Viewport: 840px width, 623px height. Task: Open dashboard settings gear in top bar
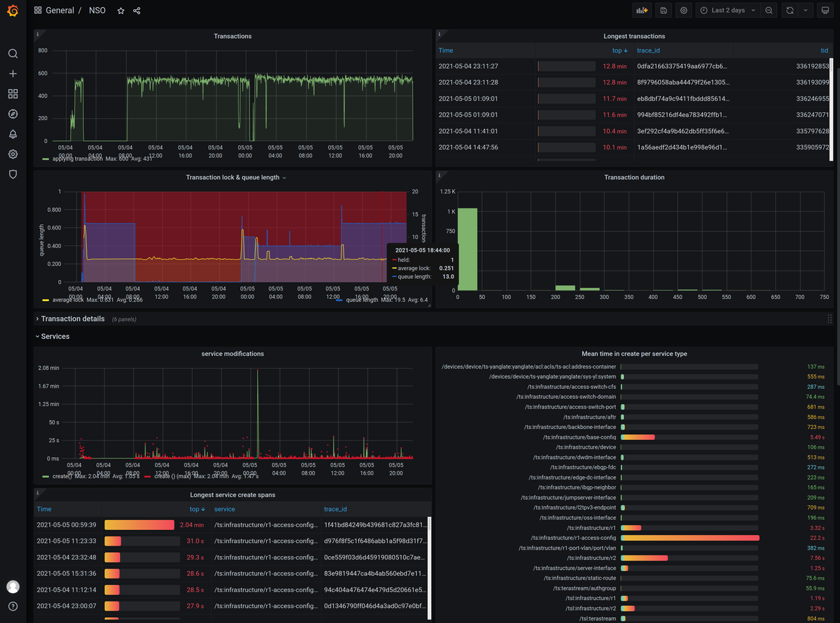(684, 10)
